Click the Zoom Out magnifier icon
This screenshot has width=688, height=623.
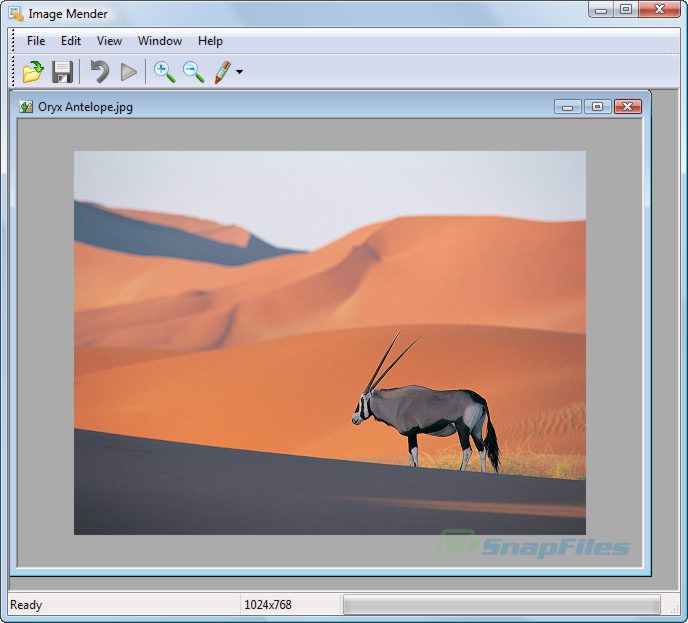click(x=193, y=72)
